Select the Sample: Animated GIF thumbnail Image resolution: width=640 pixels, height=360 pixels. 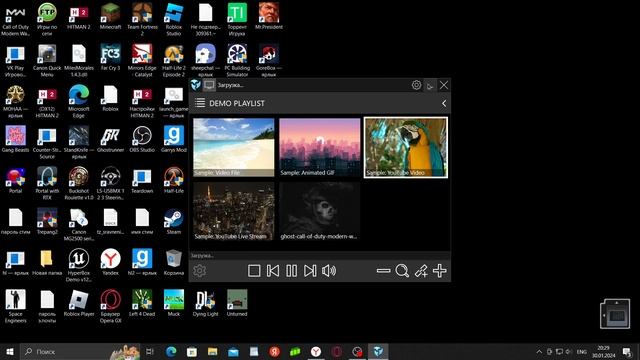click(x=320, y=147)
